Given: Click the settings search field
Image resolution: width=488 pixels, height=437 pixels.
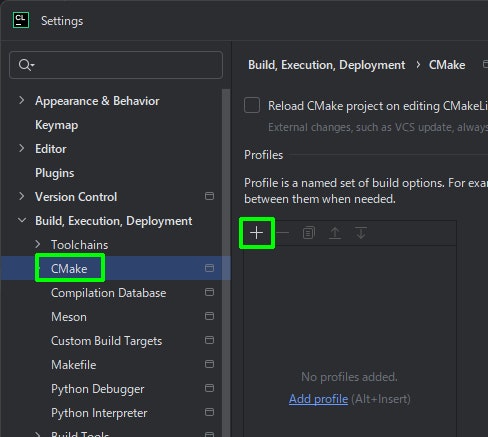Looking at the screenshot, I should (116, 65).
